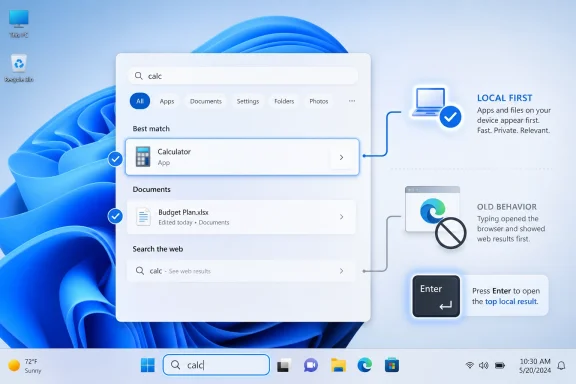Click the laptop with checkmark icon
576x384 pixels.
[436, 107]
